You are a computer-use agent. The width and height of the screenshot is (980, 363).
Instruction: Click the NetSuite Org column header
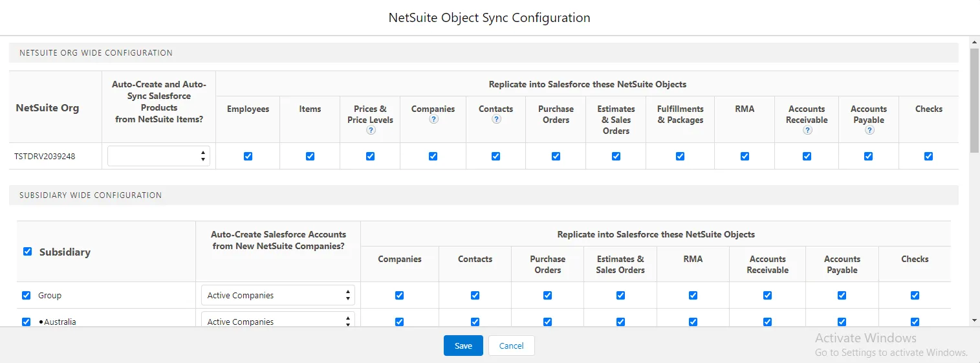tap(47, 107)
